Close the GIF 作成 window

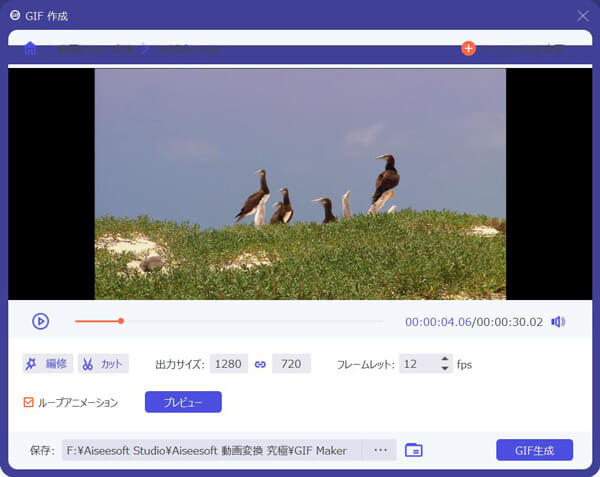point(583,16)
